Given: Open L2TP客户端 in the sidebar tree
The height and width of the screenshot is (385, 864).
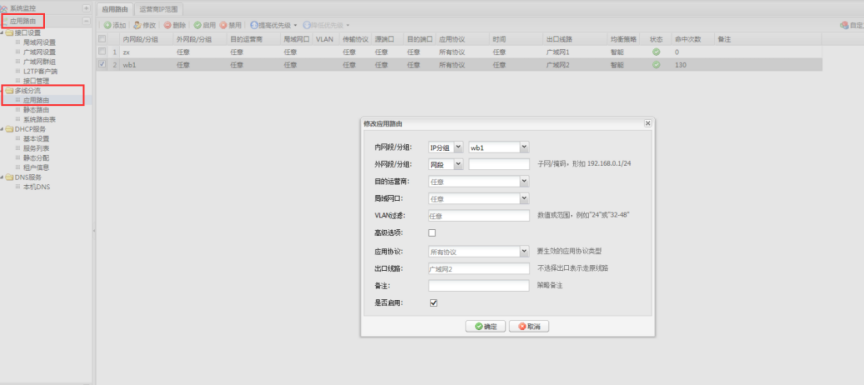Looking at the screenshot, I should click(x=40, y=71).
